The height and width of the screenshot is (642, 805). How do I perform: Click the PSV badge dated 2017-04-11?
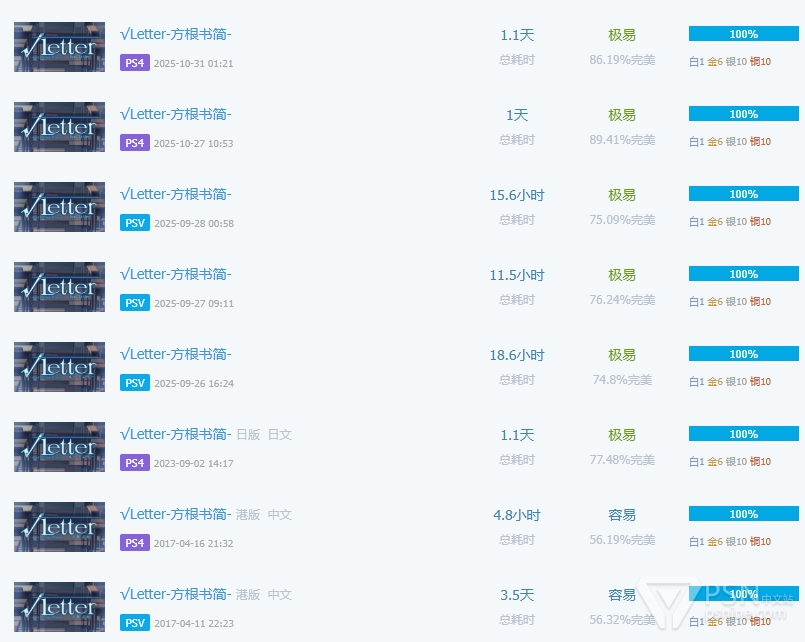click(134, 623)
